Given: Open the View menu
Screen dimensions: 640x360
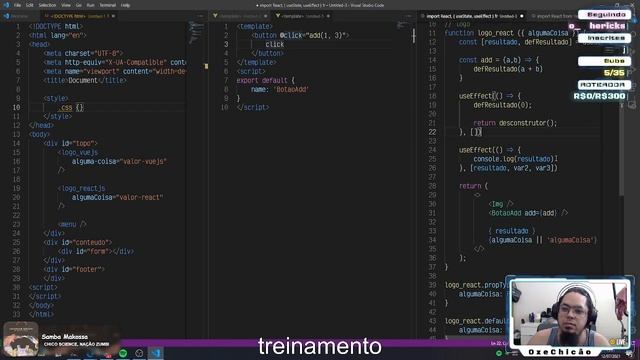Looking at the screenshot, I should pyautogui.click(x=66, y=5).
